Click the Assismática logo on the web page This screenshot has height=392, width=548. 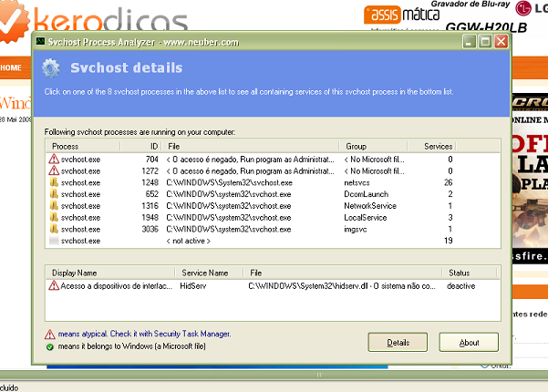coord(401,15)
